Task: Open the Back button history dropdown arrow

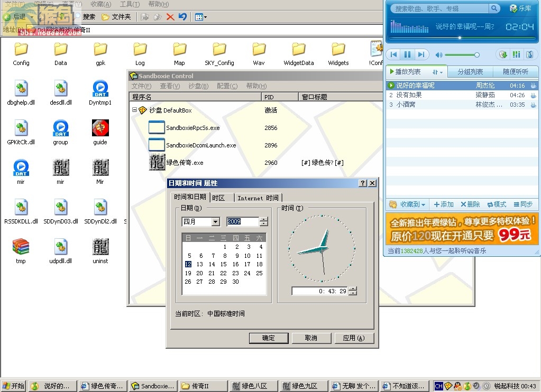Action: coord(32,17)
